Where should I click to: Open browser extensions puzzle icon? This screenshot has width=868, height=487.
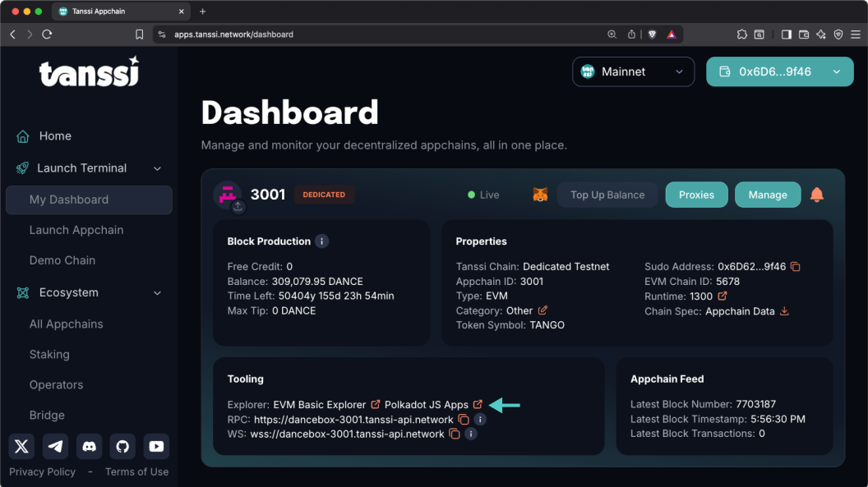pos(741,34)
